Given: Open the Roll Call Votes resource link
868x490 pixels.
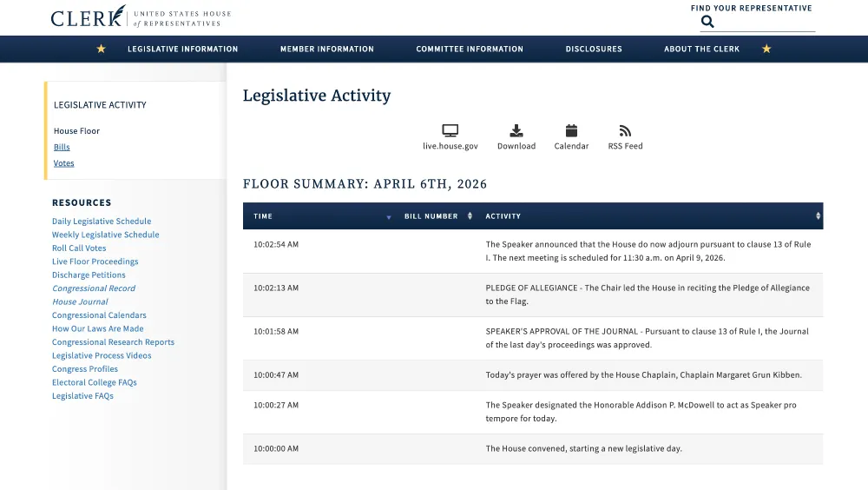Looking at the screenshot, I should coord(79,248).
